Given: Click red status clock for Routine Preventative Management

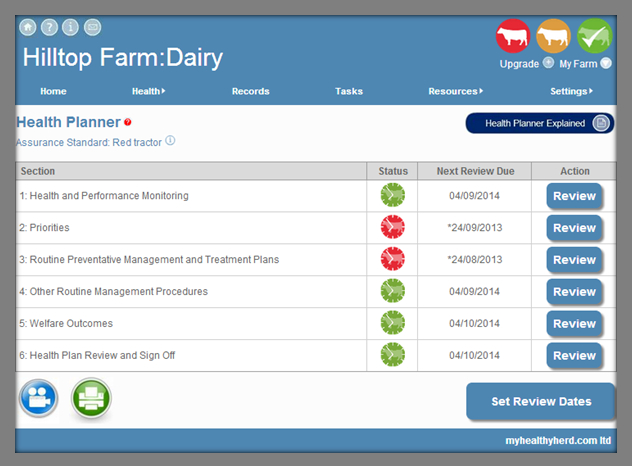Looking at the screenshot, I should pos(393,259).
